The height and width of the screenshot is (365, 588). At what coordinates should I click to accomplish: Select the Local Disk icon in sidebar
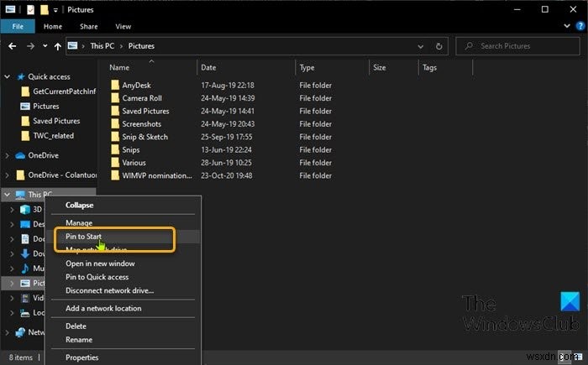click(25, 313)
